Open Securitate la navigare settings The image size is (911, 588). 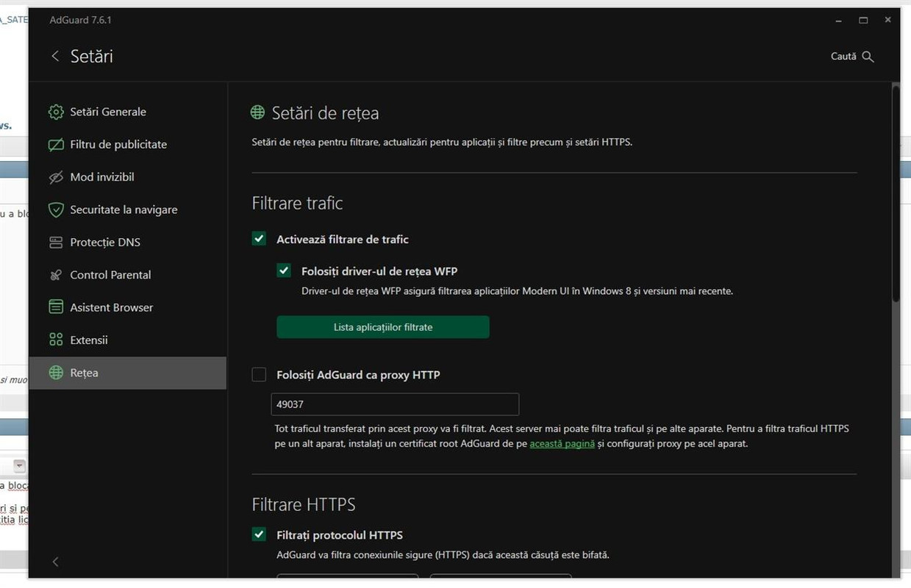128,209
